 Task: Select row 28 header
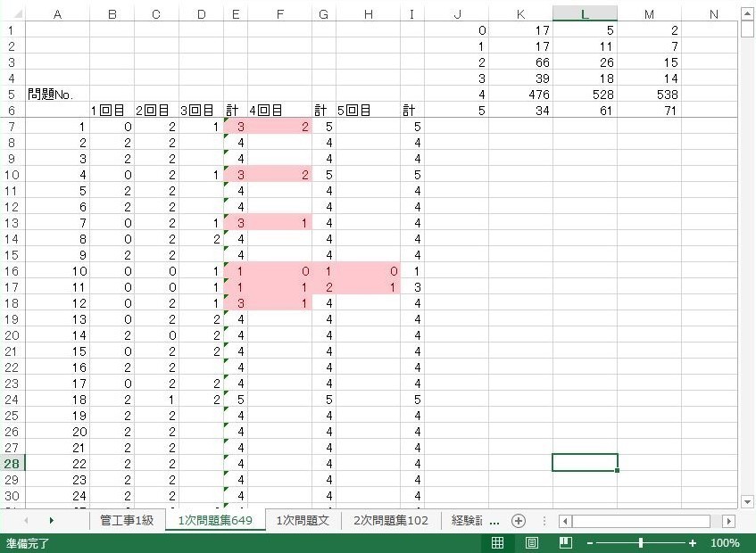click(x=12, y=463)
